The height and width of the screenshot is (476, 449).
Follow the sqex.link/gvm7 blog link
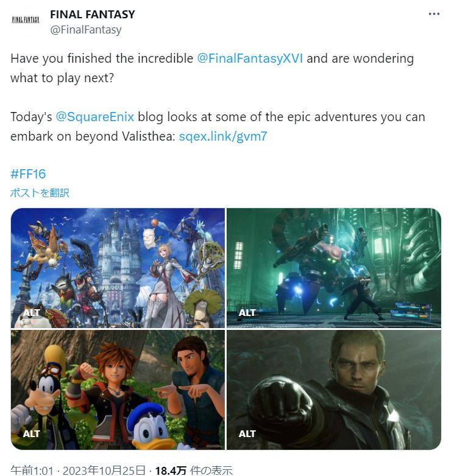pos(223,136)
